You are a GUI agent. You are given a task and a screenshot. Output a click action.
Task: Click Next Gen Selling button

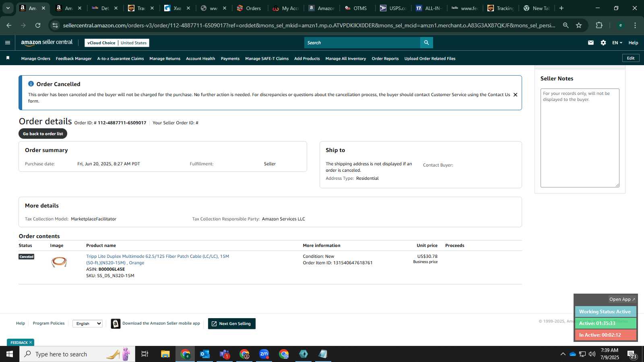tap(231, 323)
